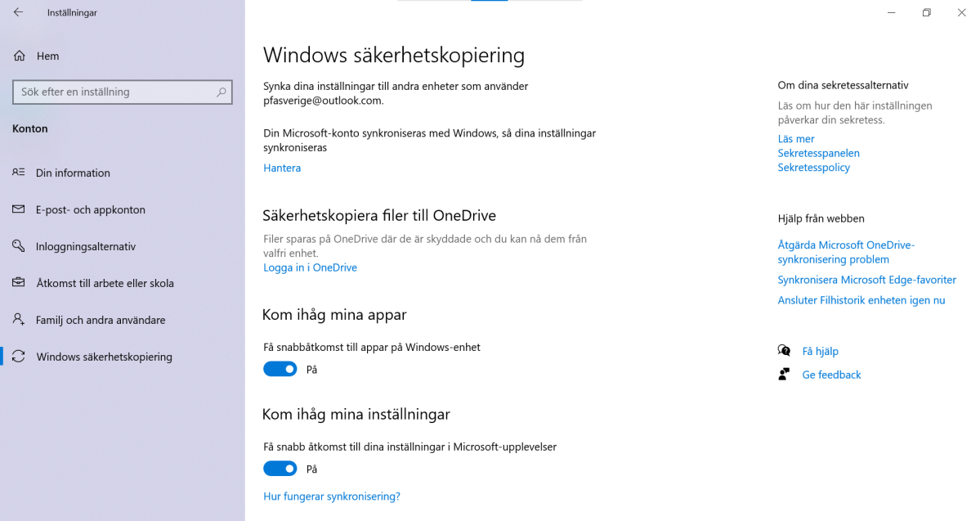Click the Sök efter en inställning field
Image resolution: width=980 pixels, height=521 pixels.
click(114, 92)
